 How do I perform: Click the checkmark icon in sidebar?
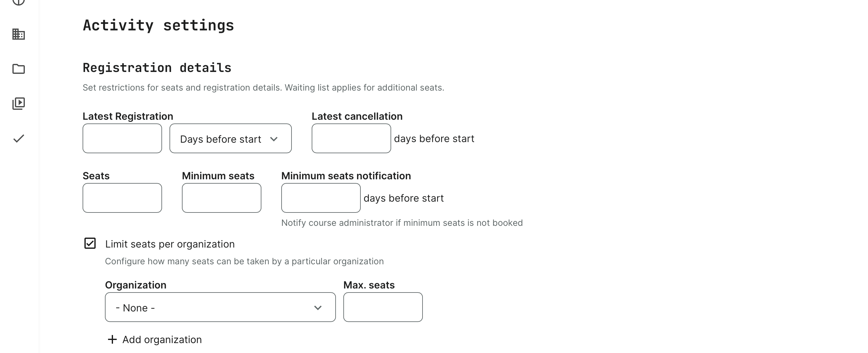tap(19, 138)
